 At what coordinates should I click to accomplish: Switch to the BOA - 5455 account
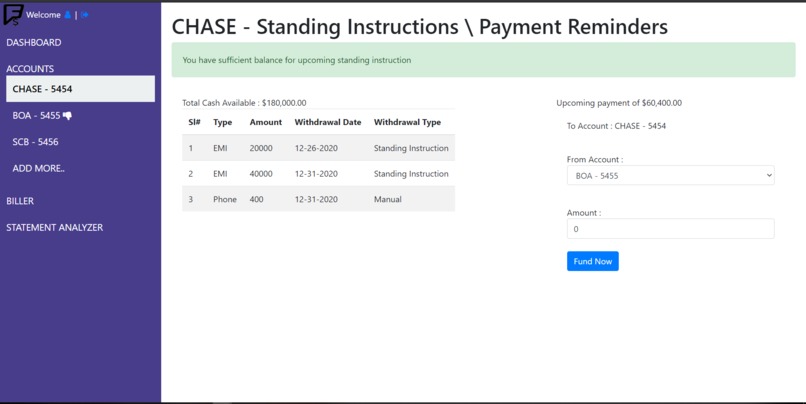tap(36, 116)
